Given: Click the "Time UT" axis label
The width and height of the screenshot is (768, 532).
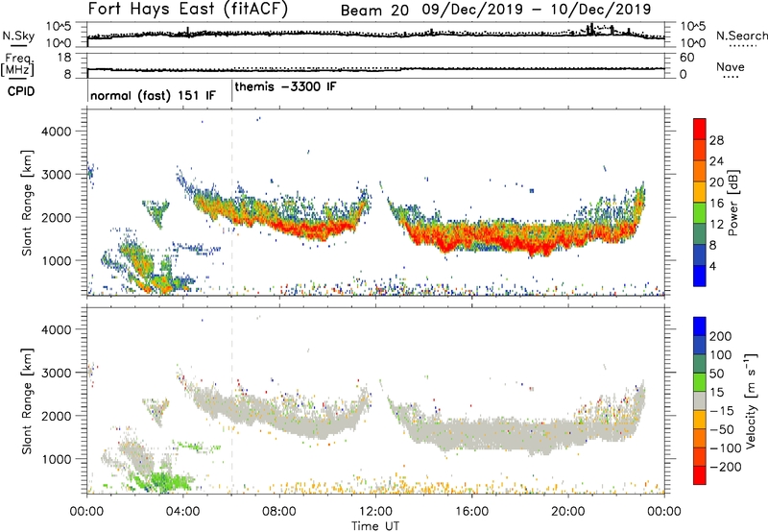Looking at the screenshot, I should pos(375,526).
